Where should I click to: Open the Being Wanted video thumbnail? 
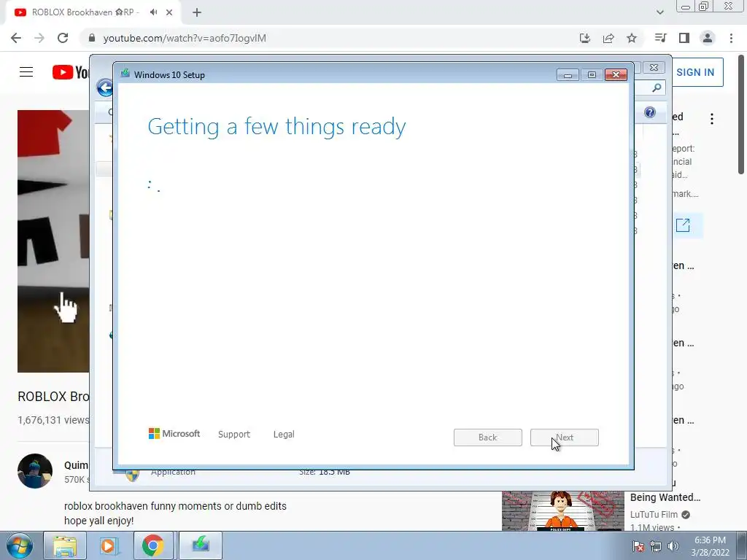562,510
